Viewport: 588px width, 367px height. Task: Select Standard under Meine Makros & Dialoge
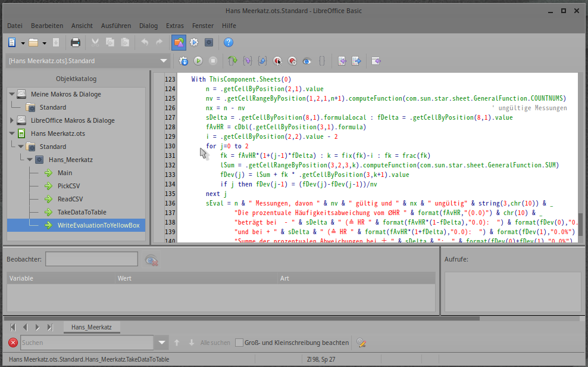point(53,107)
